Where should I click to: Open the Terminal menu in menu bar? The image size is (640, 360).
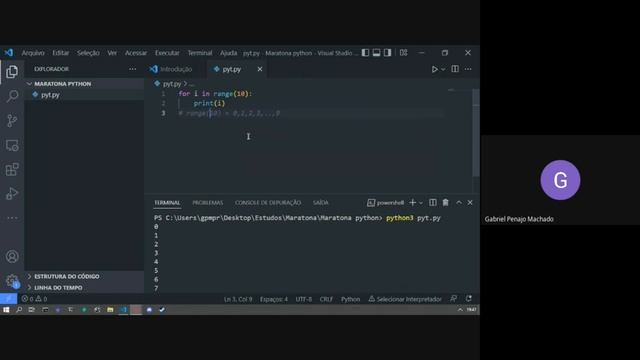[x=200, y=53]
